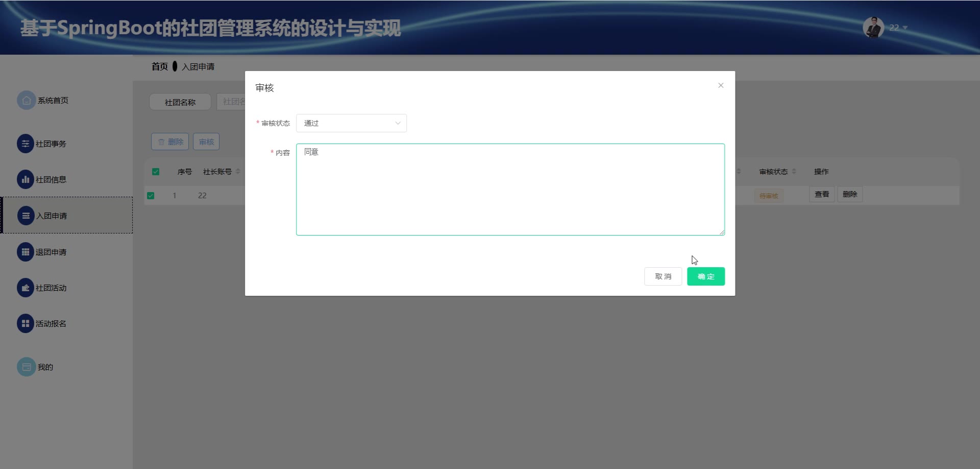Click the 社团名称 filter label
The image size is (980, 469).
180,102
